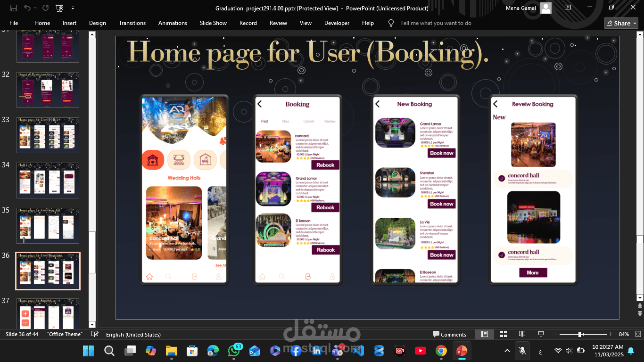644x362 pixels.
Task: Open the Design ribbon tab
Action: click(97, 23)
